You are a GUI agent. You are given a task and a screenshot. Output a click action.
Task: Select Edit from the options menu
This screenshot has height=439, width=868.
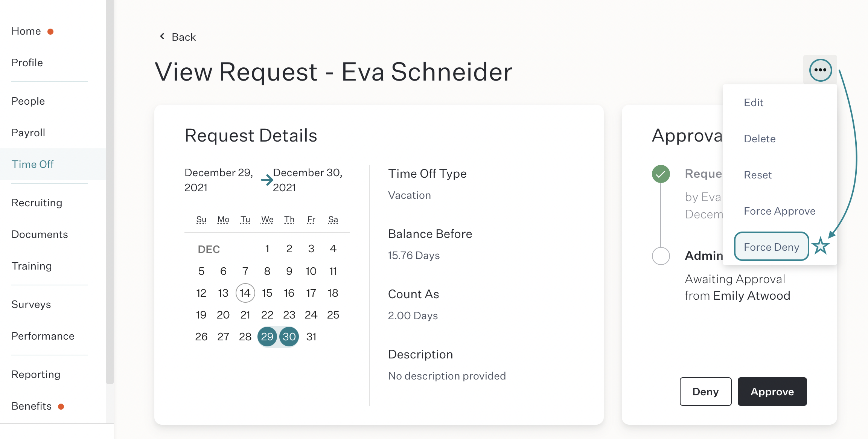coord(754,102)
